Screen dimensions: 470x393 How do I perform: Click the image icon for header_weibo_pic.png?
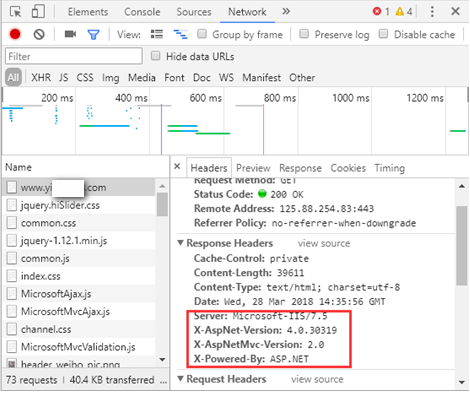pyautogui.click(x=12, y=363)
